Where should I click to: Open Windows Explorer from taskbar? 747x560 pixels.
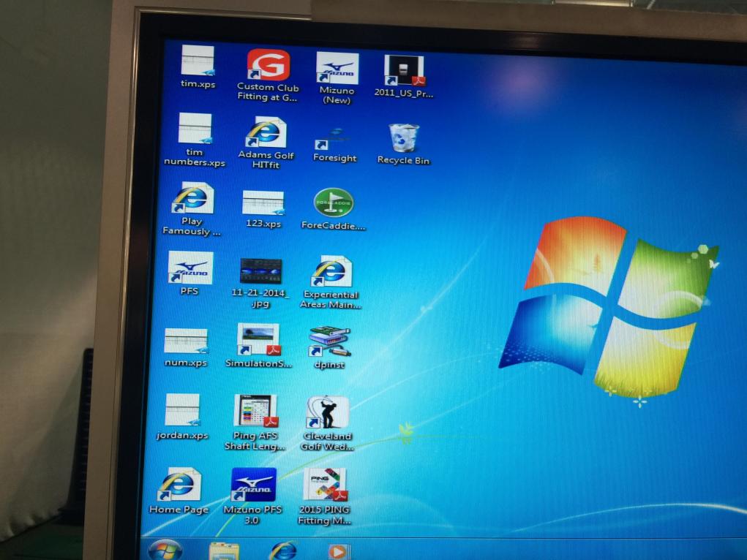223,551
